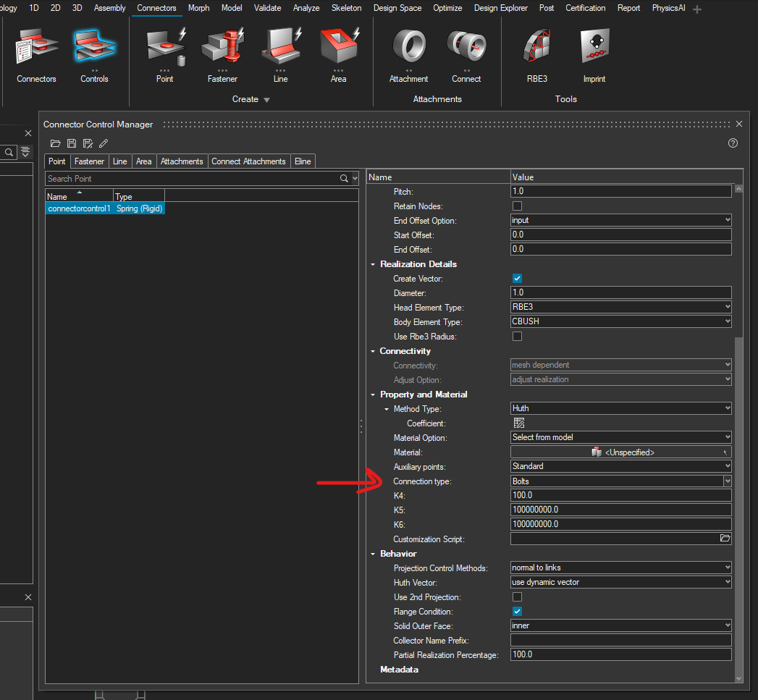Open the Validate ribbon tab
The width and height of the screenshot is (758, 700).
[267, 8]
